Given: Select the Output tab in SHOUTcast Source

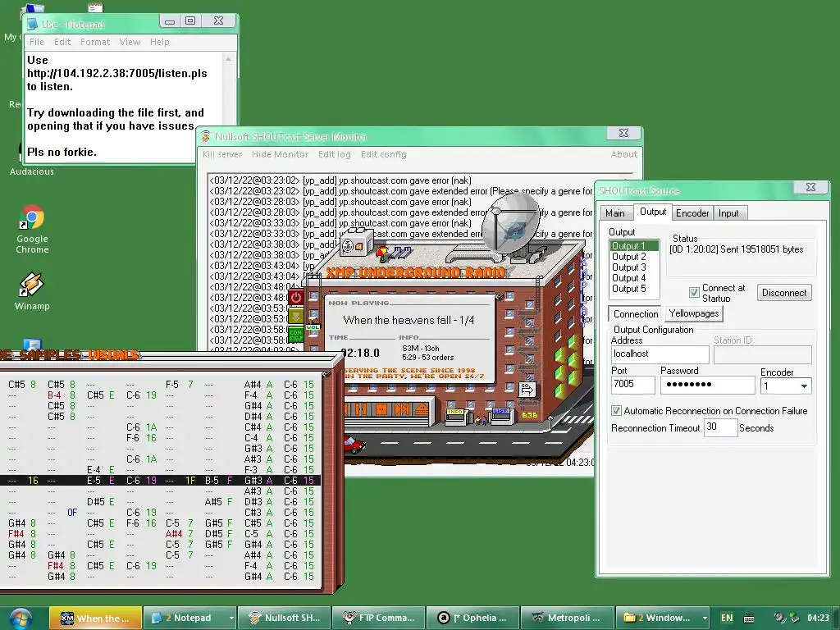Looking at the screenshot, I should click(x=652, y=212).
